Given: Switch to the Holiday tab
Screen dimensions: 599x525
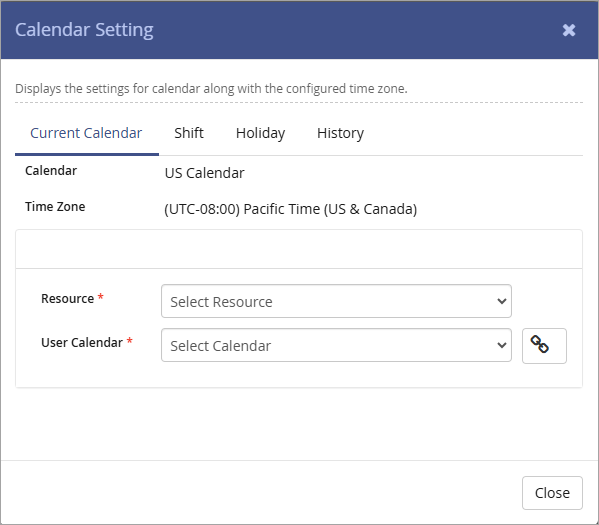Looking at the screenshot, I should click(260, 133).
